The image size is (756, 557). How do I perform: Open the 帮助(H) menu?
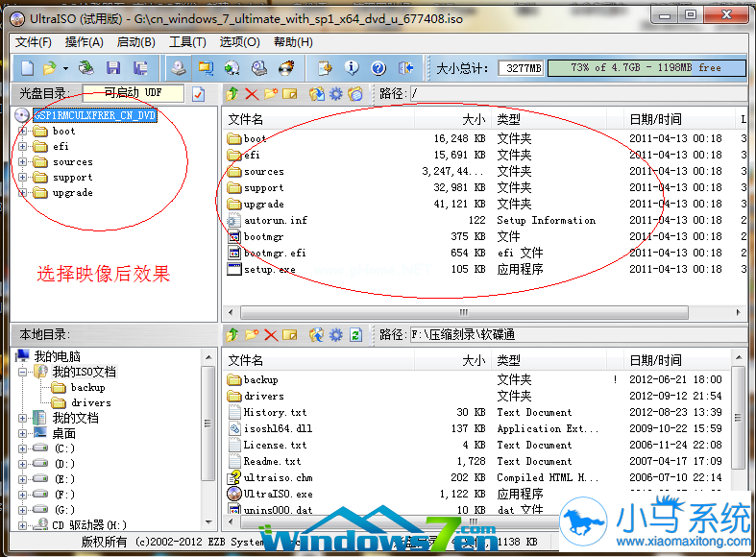293,42
